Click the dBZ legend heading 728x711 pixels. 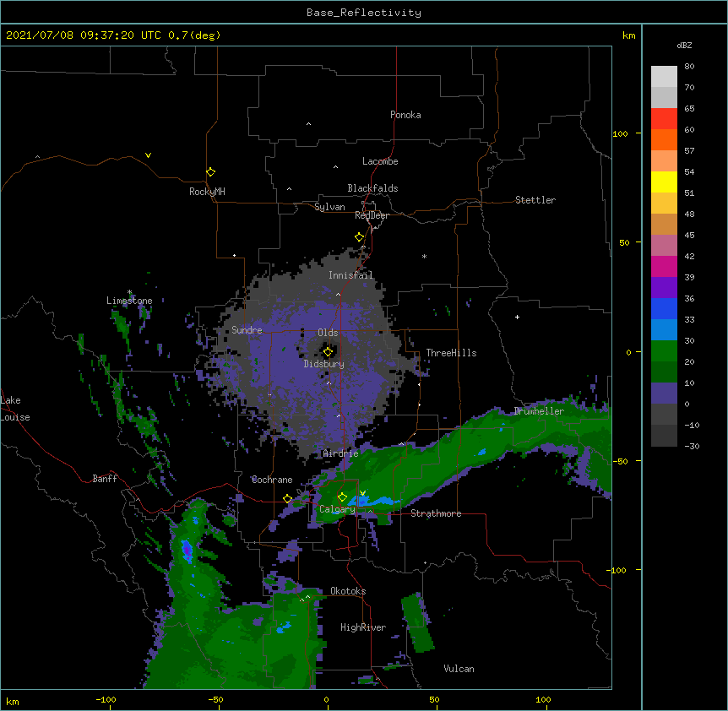pyautogui.click(x=684, y=46)
